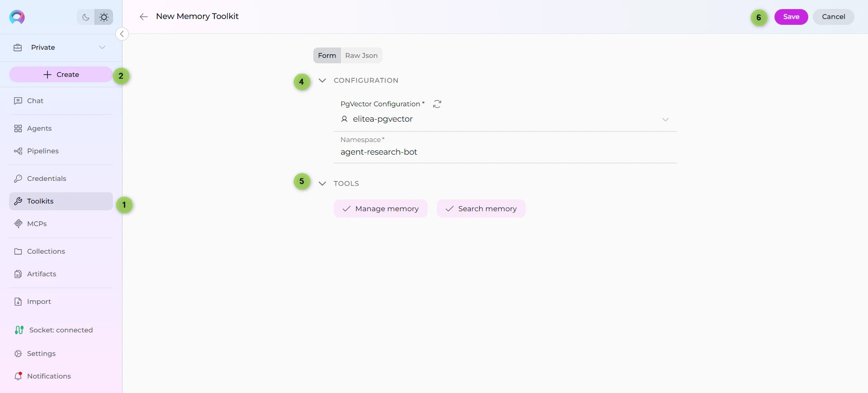
Task: Open Settings in the sidebar
Action: [x=61, y=354]
